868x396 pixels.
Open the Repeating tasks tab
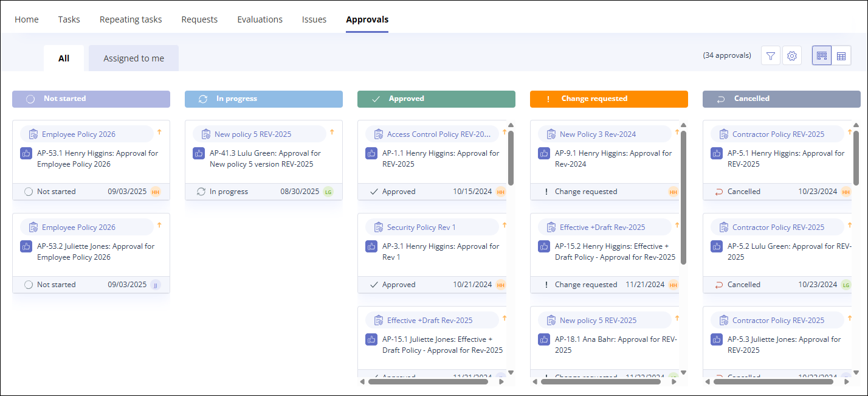pos(131,19)
